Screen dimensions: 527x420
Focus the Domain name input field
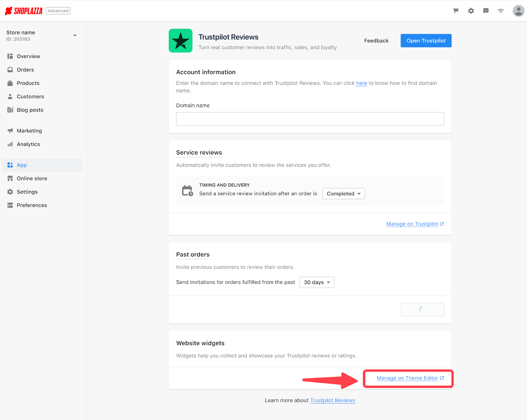tap(310, 119)
